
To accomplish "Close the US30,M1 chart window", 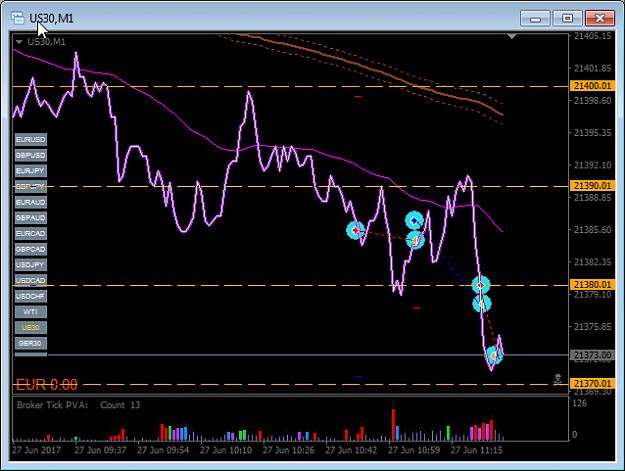I will click(599, 18).
